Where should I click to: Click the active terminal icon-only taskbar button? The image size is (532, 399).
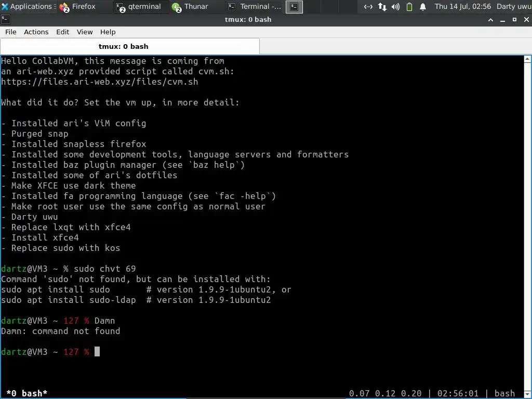(294, 7)
